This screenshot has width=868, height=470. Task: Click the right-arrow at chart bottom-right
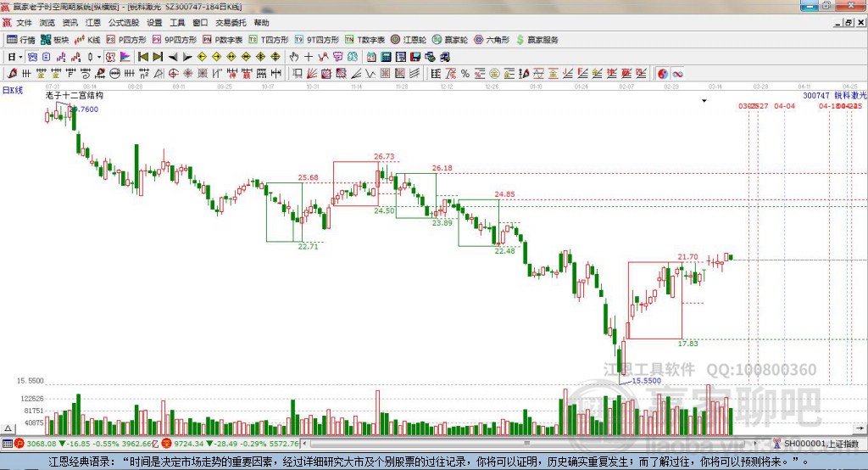coord(860,428)
